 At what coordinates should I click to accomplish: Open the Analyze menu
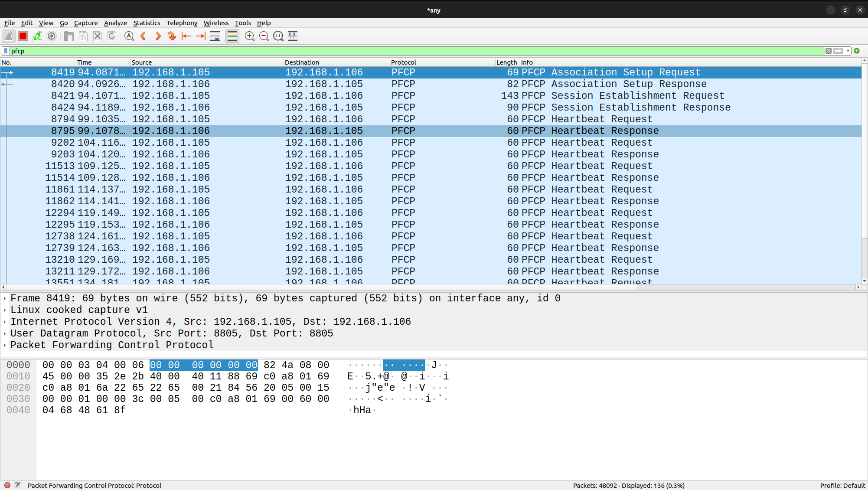coord(115,23)
